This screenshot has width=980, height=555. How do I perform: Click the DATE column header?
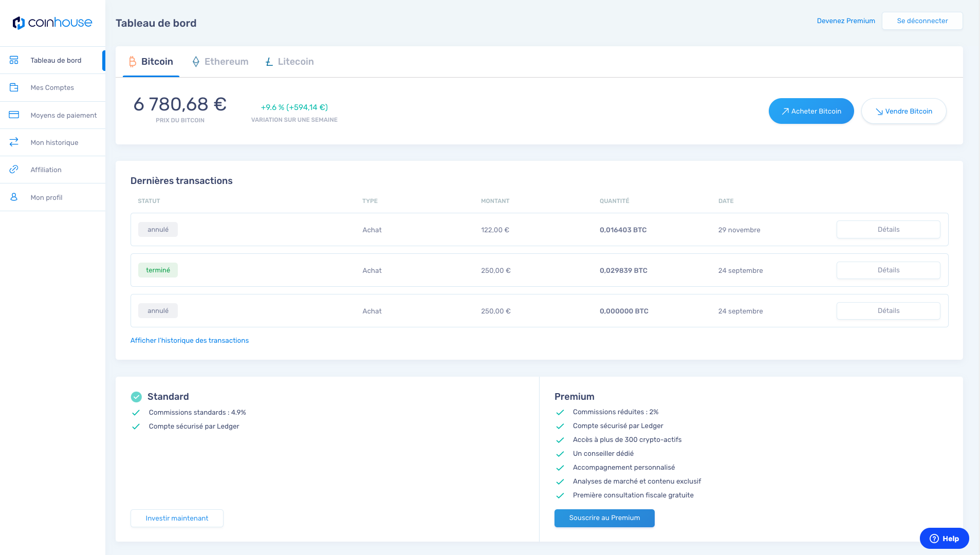pos(726,201)
